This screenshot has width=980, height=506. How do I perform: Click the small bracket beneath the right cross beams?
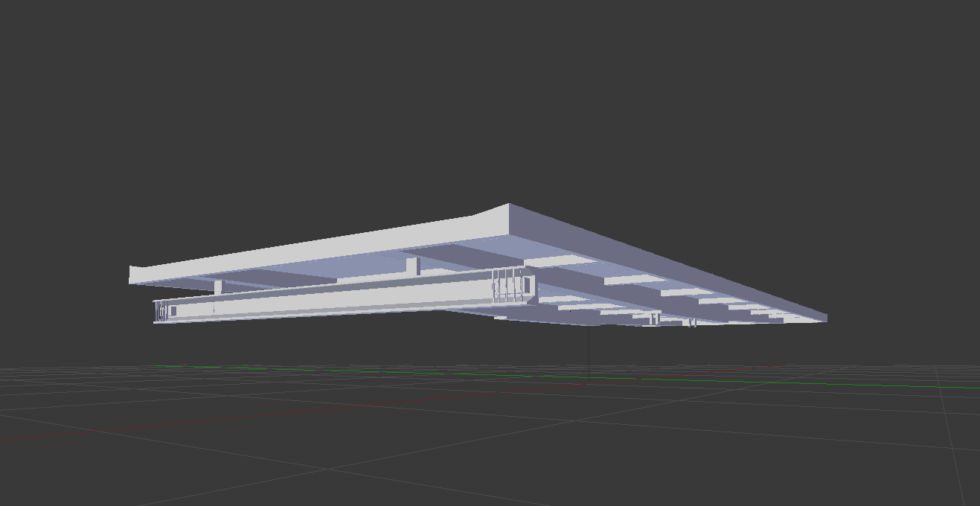pyautogui.click(x=654, y=318)
